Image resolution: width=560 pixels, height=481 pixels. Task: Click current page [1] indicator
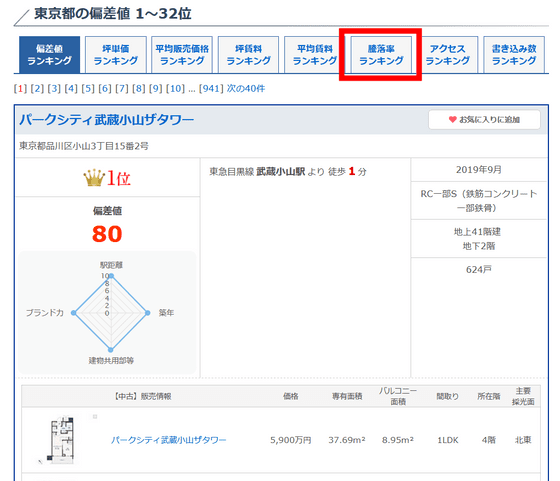tap(20, 88)
